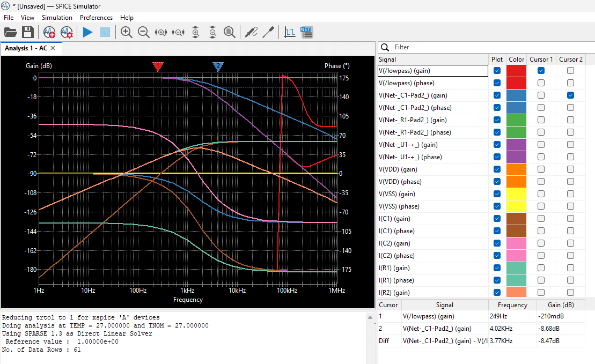This screenshot has height=364, width=595.
Task: Uncheck Plot for I(C1) (gain)
Action: pos(497,218)
